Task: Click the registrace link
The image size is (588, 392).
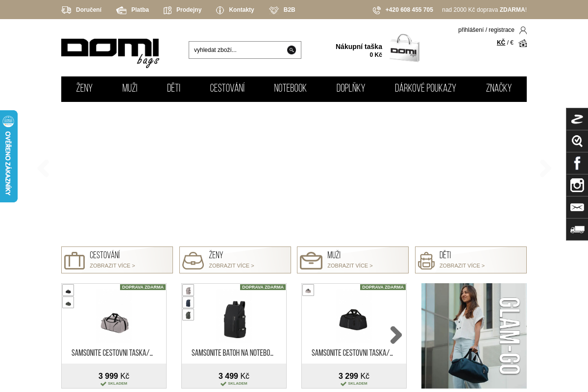Action: click(x=501, y=30)
